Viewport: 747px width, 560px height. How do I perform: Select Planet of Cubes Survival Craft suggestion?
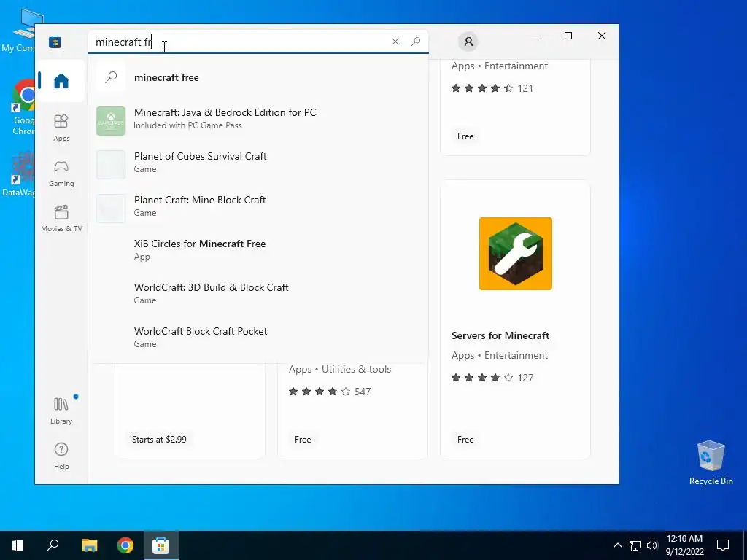258,163
